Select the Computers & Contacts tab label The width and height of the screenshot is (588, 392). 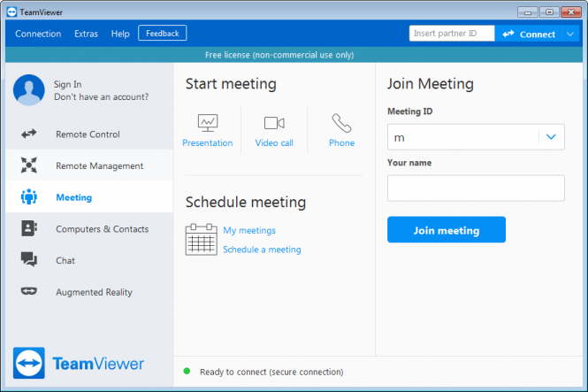(x=102, y=229)
